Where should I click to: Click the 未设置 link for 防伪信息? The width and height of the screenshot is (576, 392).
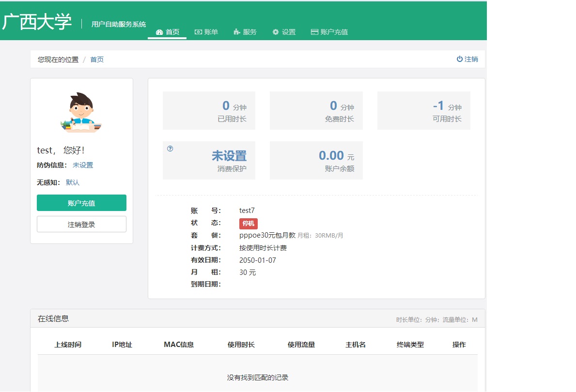pos(83,165)
